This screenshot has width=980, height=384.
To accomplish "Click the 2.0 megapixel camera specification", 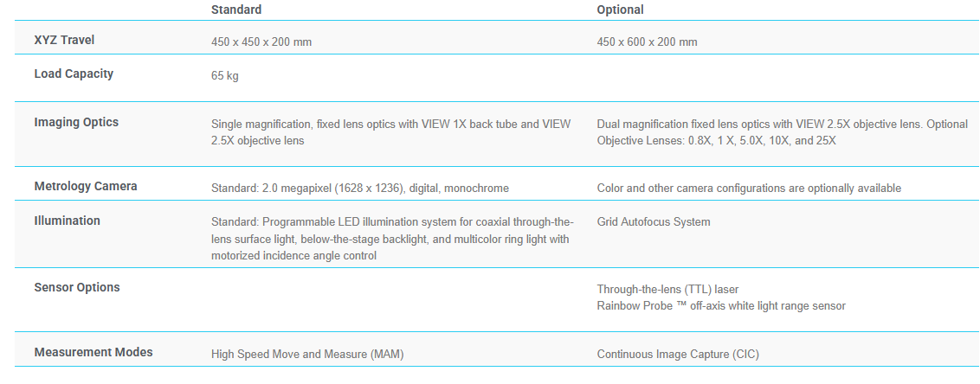I will (359, 188).
